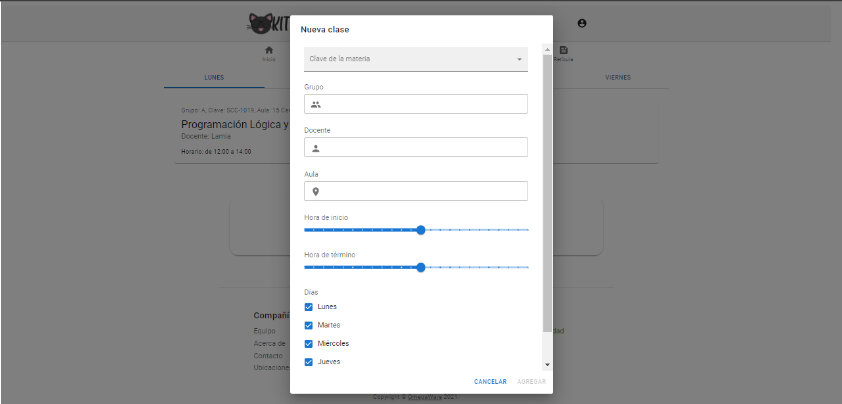
Task: Uncheck the Jueves checkbox
Action: (x=309, y=362)
